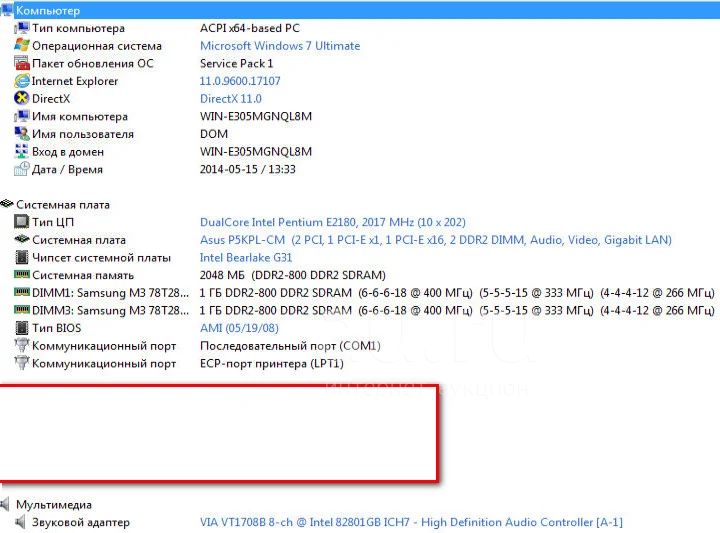
Task: Select the DOM user name value
Action: coord(214,134)
